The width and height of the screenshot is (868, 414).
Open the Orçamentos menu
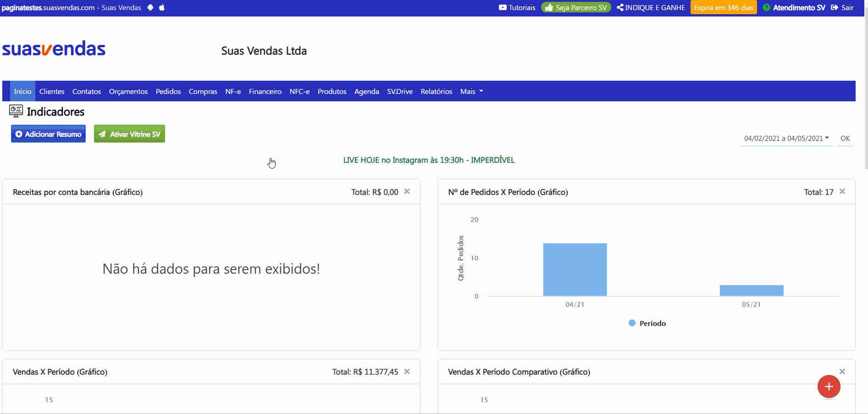coord(128,91)
